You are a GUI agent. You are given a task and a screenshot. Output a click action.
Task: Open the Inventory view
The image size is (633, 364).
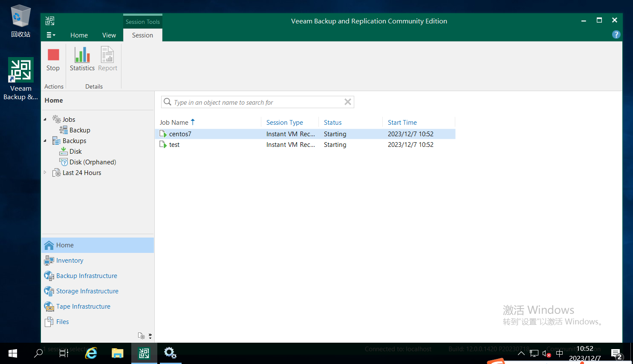pyautogui.click(x=98, y=261)
